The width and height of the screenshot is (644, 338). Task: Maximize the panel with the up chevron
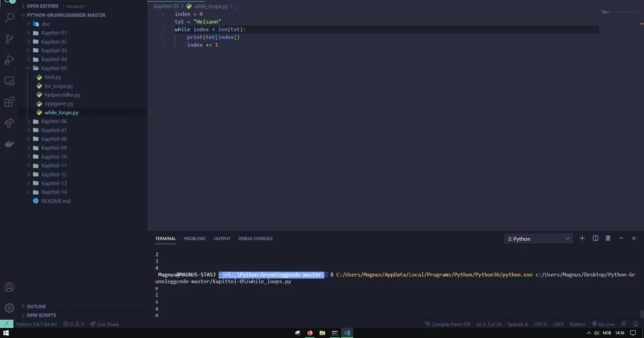tap(621, 238)
